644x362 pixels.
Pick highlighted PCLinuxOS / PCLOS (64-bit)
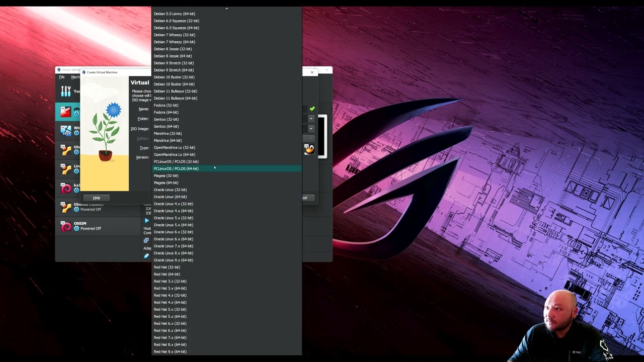(226, 168)
